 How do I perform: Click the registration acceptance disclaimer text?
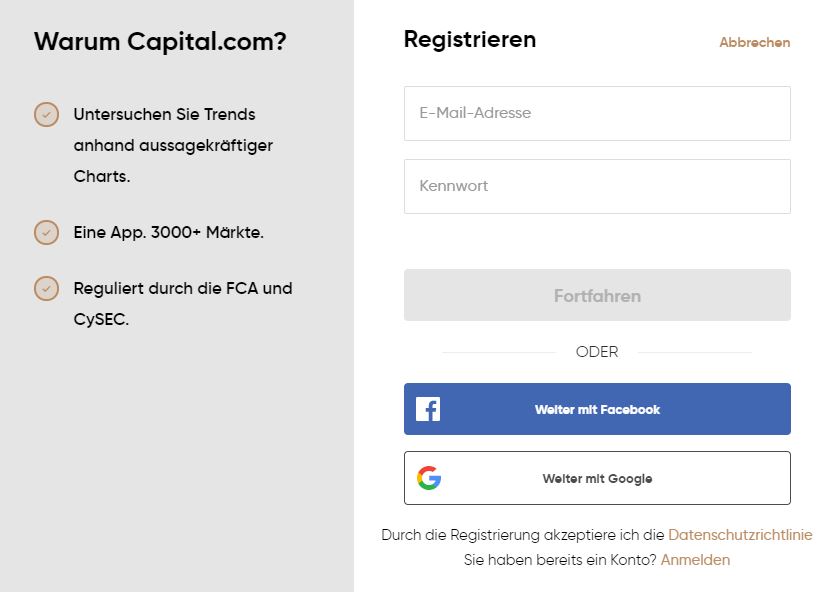[520, 535]
